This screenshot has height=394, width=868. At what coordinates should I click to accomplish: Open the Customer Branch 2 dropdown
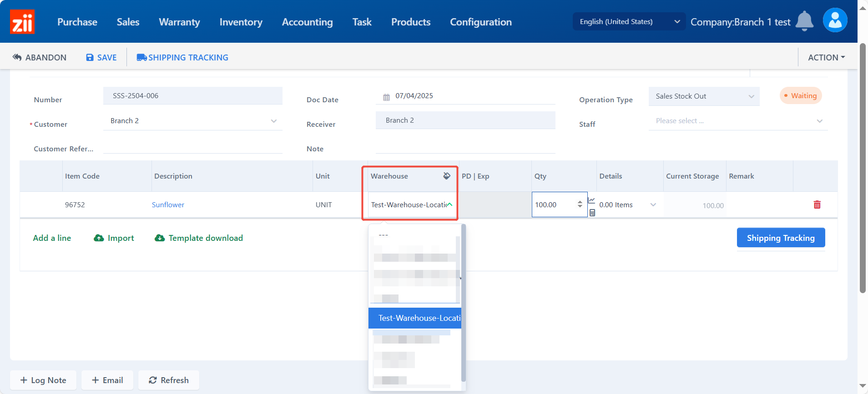coord(192,121)
